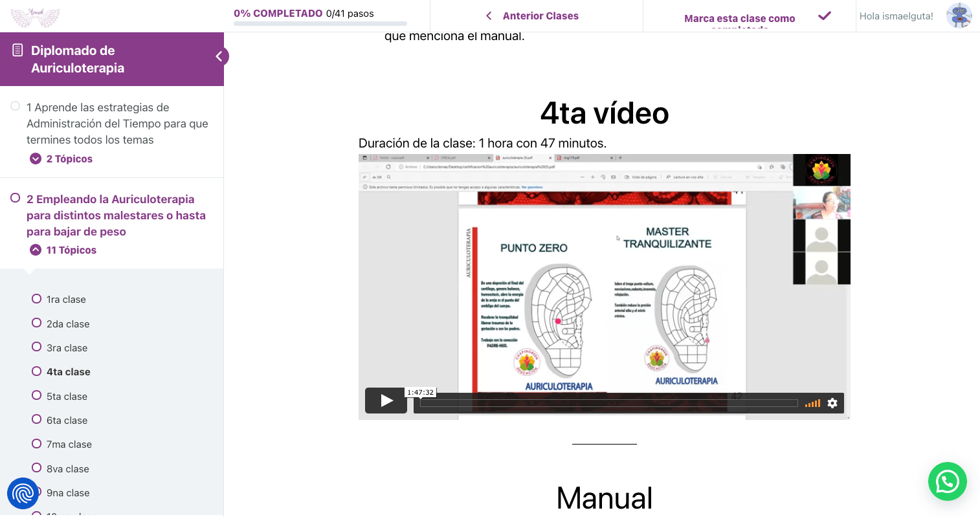Open the 3ra clase topic
The image size is (980, 517).
point(67,348)
